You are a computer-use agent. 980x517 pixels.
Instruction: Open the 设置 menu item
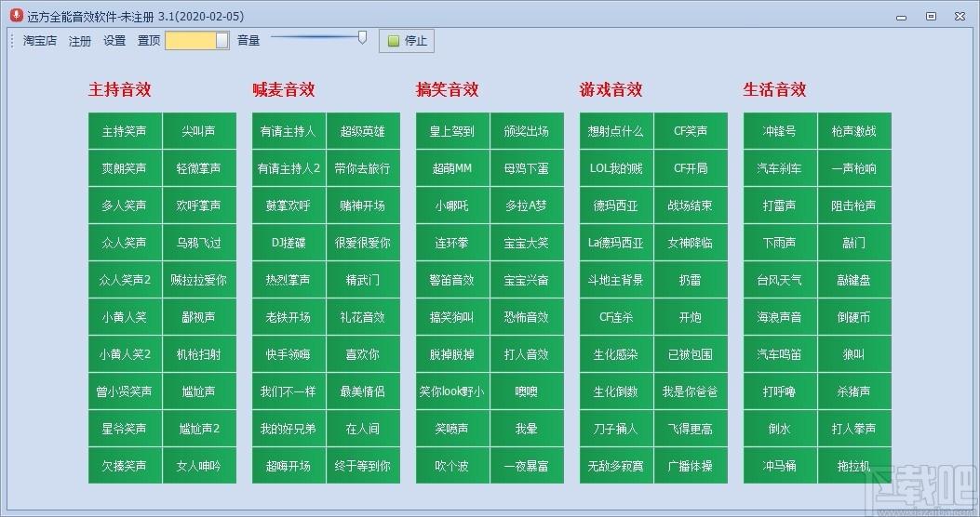coord(114,41)
